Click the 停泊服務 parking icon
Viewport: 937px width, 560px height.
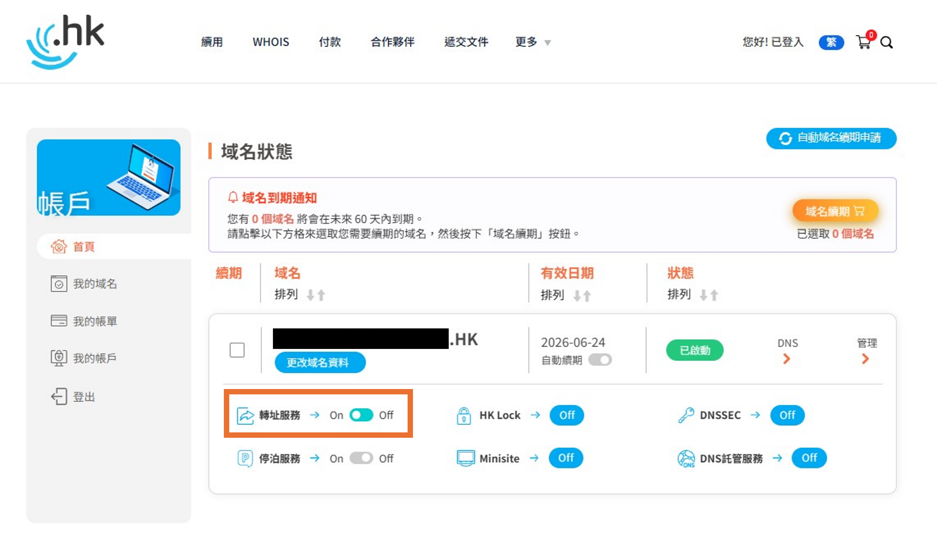(245, 458)
